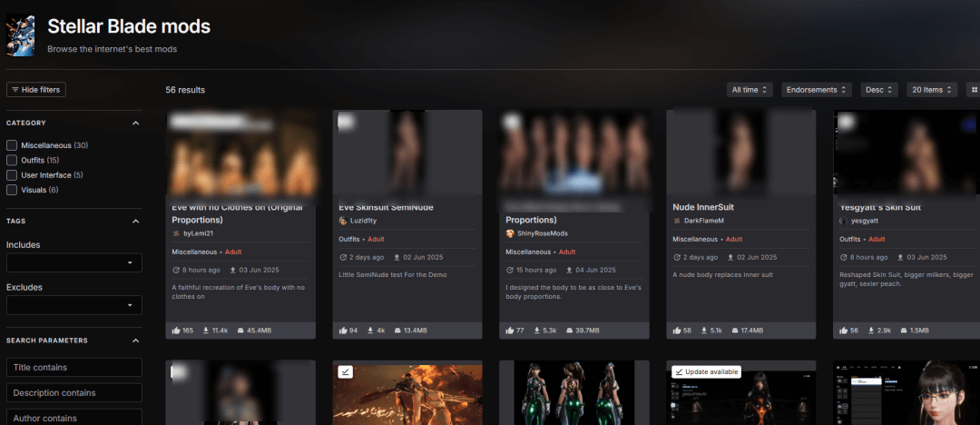Click the "Little SemiNude test For the Demo" description
The height and width of the screenshot is (425, 980).
click(393, 275)
